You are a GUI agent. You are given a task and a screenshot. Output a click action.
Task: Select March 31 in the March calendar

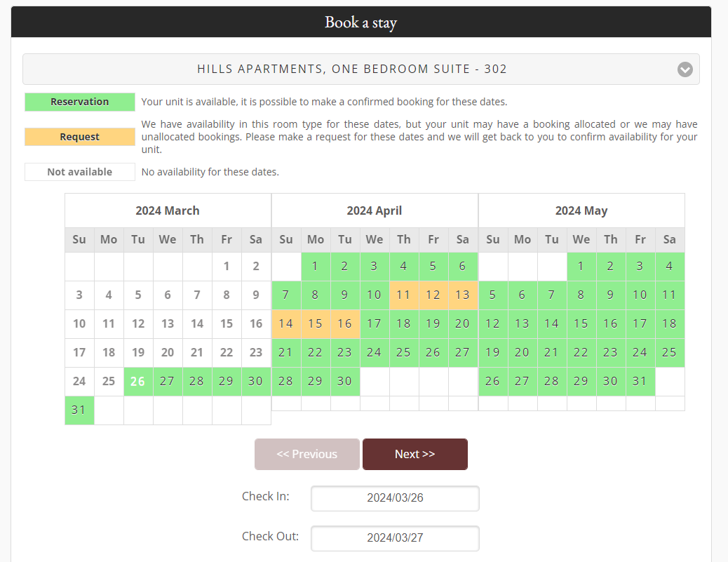coord(79,410)
